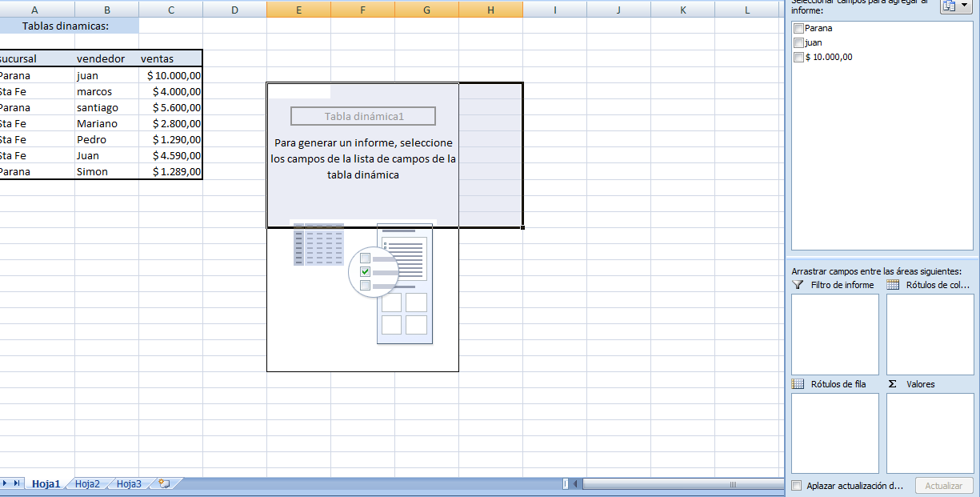Screen dimensions: 980x497
Task: Open the field list layout options icon
Action: click(950, 6)
